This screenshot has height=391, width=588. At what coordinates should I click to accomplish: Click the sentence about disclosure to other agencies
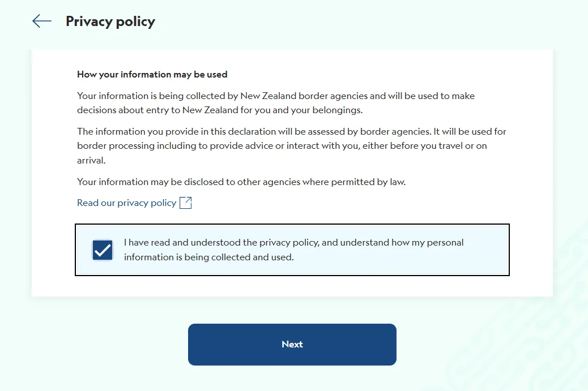click(241, 182)
